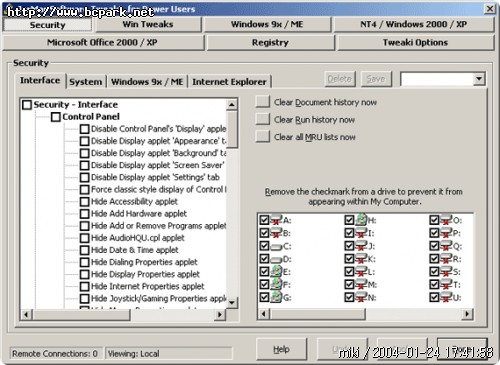Click the A: drive icon

276,220
